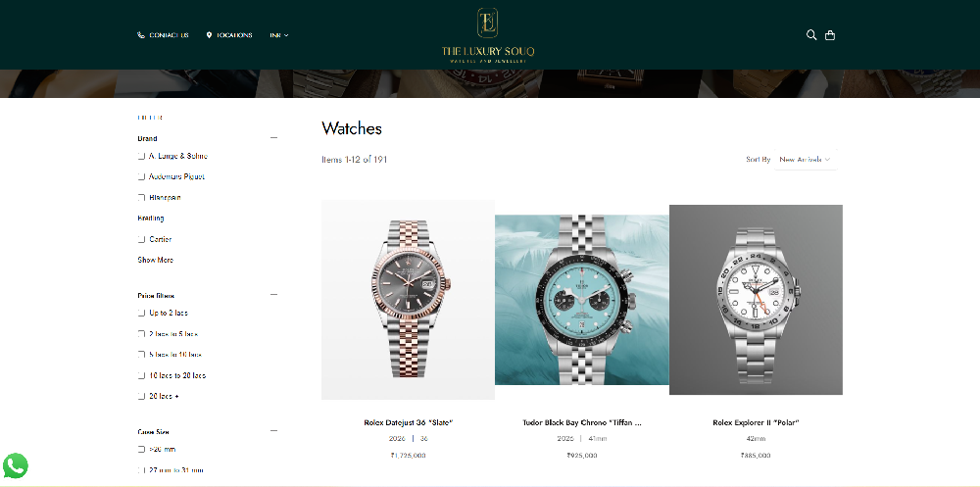Click Show More under brands
This screenshot has height=487, width=980.
[156, 260]
